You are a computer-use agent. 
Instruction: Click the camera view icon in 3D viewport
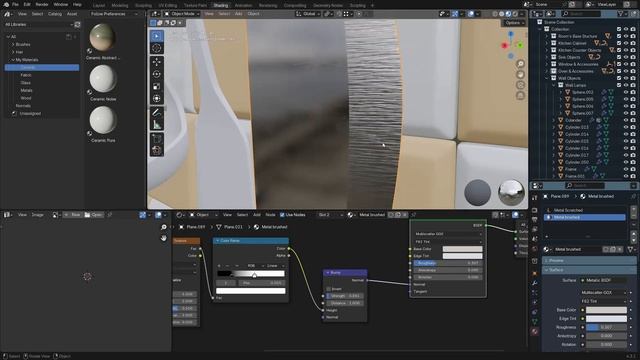520,85
